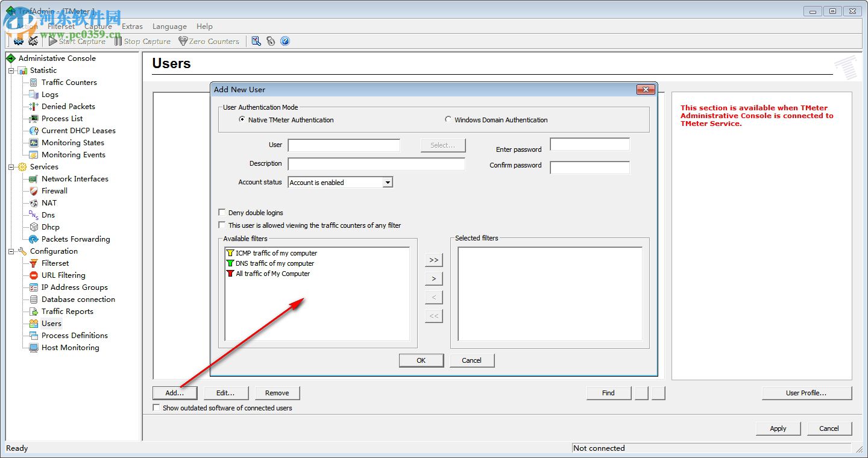Screen dimensions: 868x458
Task: Click the Apply button
Action: (x=778, y=428)
